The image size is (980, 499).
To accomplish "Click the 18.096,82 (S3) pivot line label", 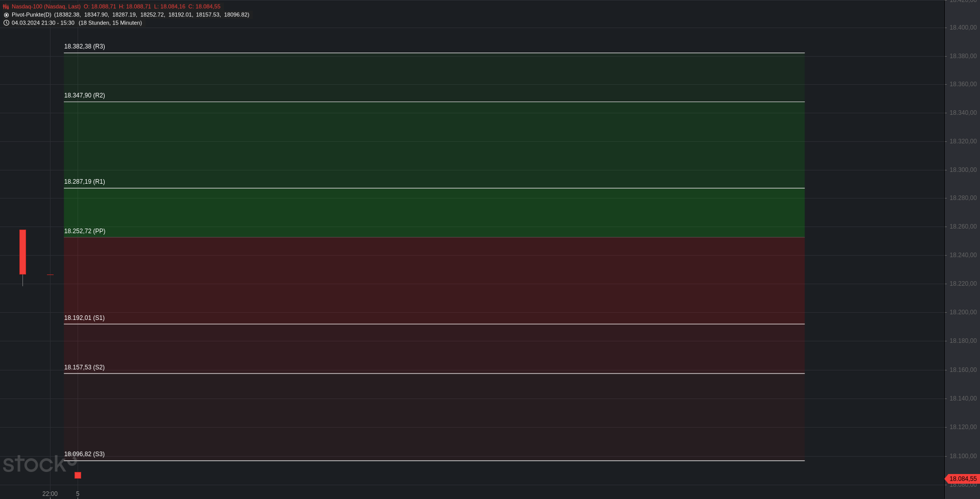I will point(84,454).
